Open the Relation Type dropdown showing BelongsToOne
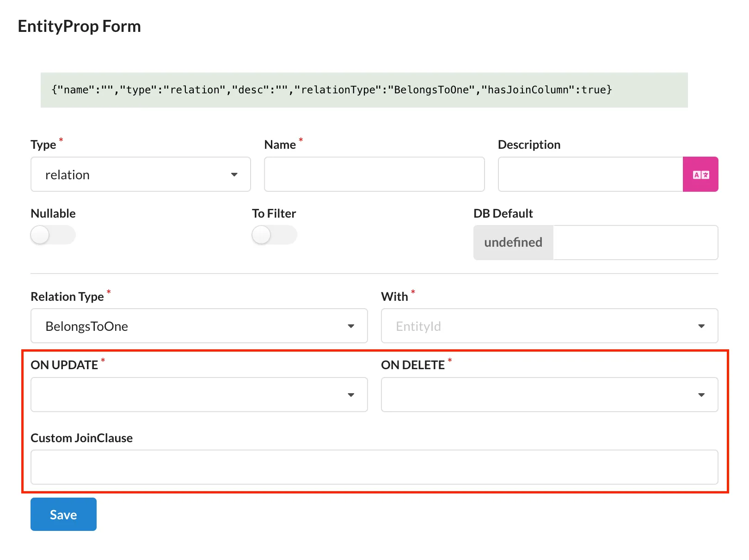 tap(199, 326)
